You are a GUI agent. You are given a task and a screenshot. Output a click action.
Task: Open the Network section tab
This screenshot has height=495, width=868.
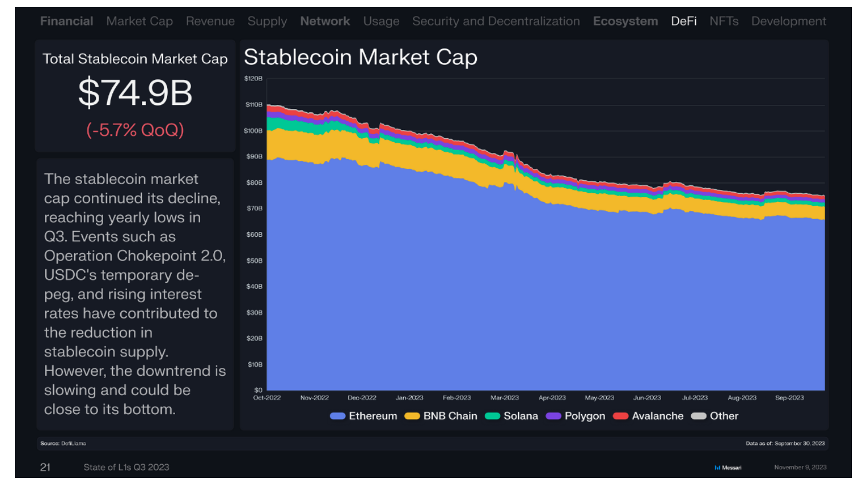coord(325,21)
